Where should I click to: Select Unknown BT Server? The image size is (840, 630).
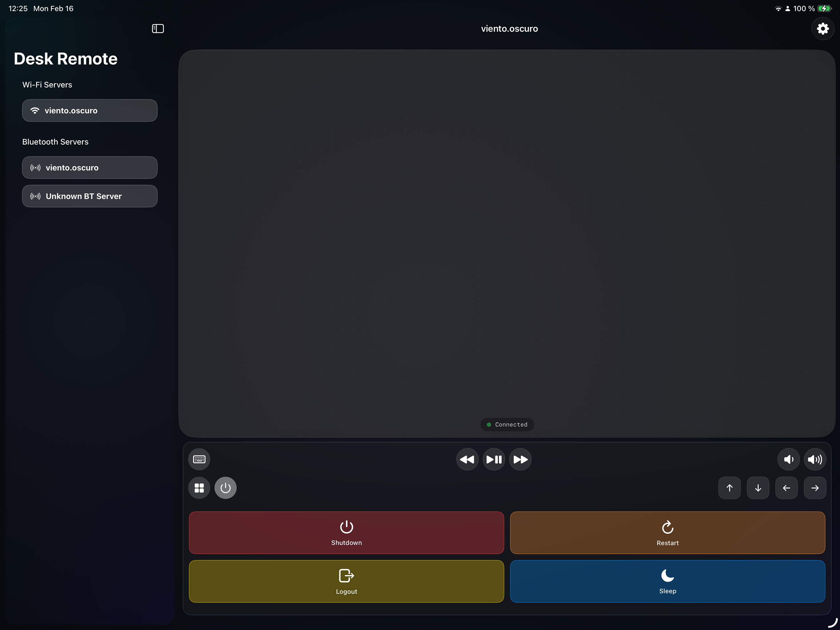pos(89,196)
